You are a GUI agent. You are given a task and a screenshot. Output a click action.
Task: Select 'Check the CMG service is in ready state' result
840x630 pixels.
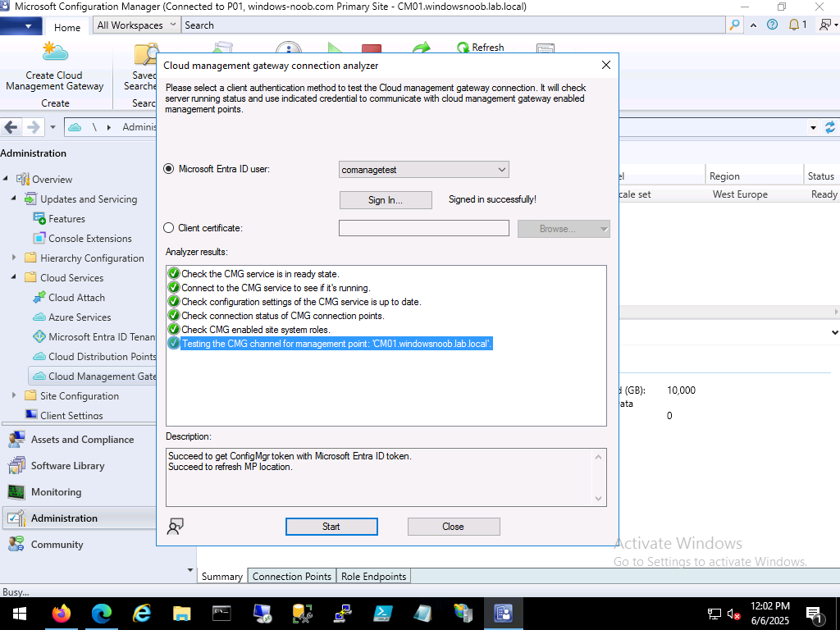click(x=253, y=274)
